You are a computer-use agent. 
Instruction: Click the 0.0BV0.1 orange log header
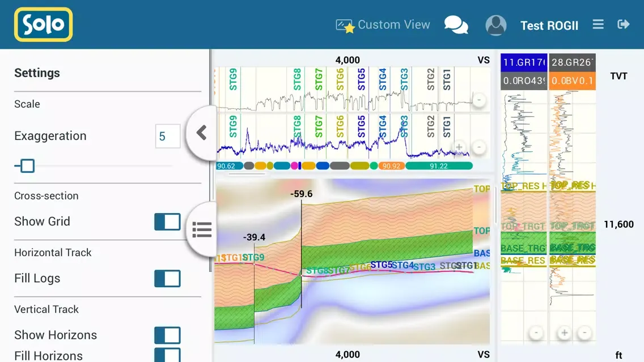(x=572, y=81)
